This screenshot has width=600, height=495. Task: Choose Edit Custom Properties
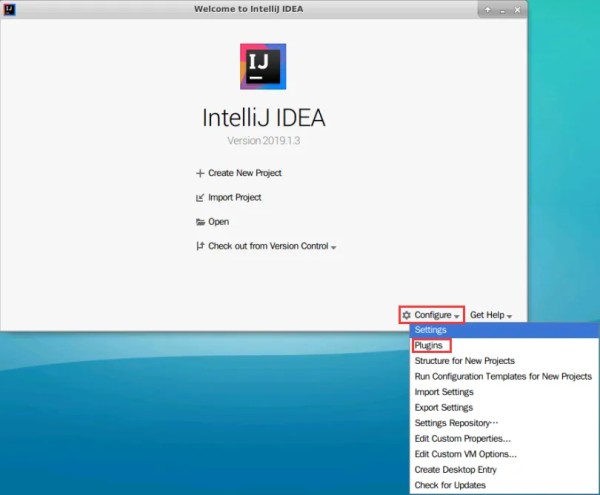click(504, 439)
